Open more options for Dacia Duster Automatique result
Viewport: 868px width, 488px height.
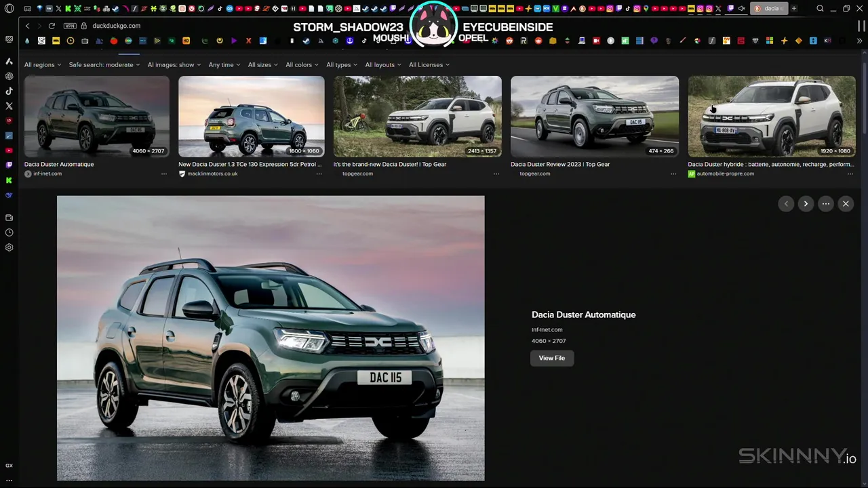click(164, 174)
